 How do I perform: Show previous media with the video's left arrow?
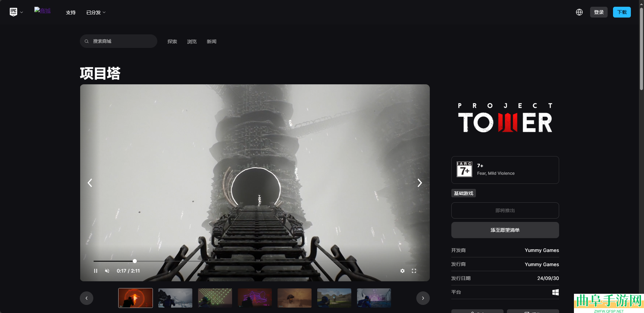pos(90,183)
